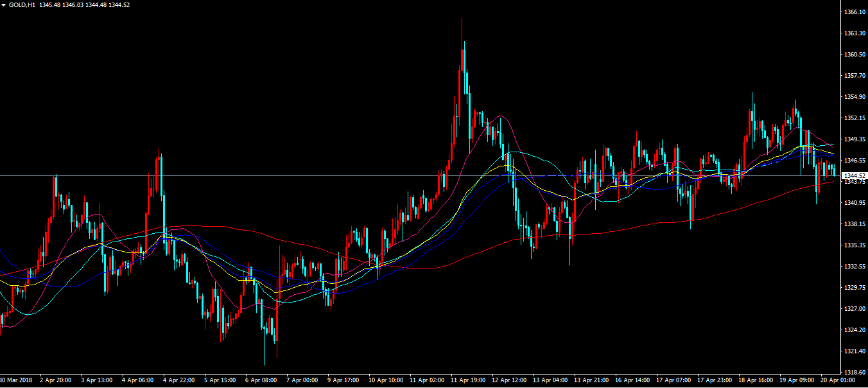
Task: Click the open price value 1345.48
Action: tap(50, 4)
